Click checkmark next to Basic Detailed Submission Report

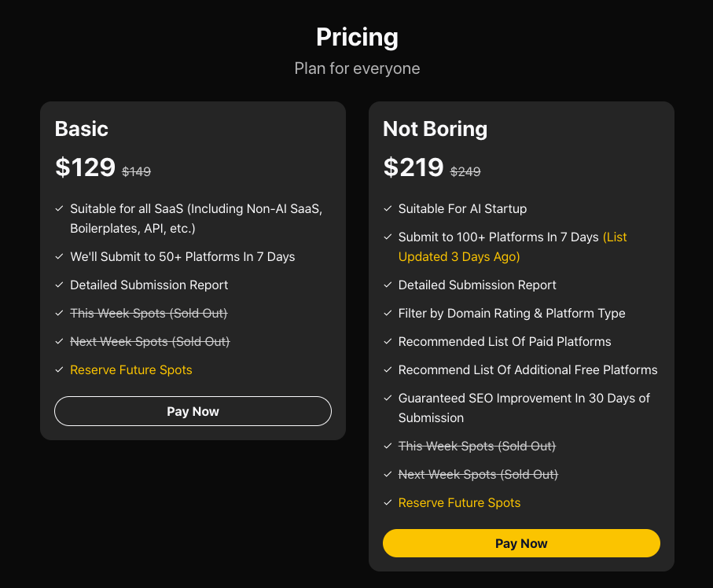tap(59, 285)
